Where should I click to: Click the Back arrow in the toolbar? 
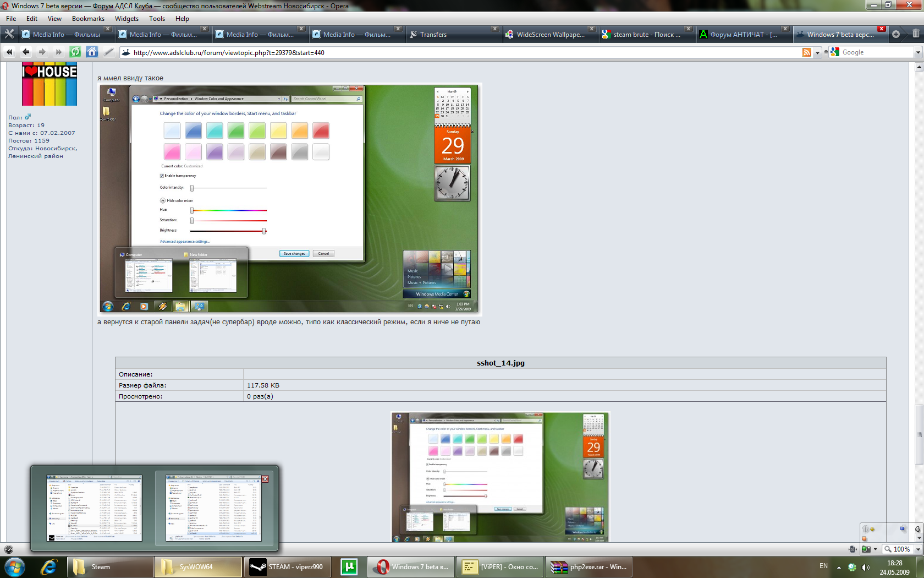click(26, 52)
